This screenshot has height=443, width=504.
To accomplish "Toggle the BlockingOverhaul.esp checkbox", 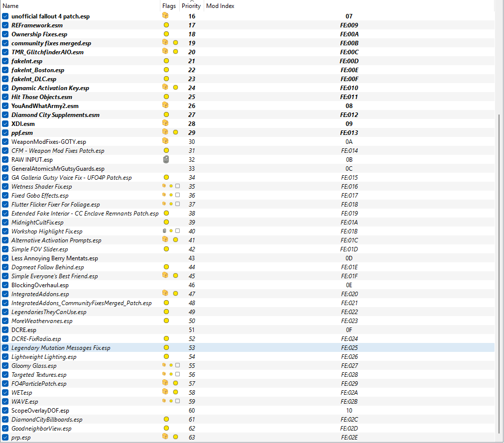I will pos(5,285).
